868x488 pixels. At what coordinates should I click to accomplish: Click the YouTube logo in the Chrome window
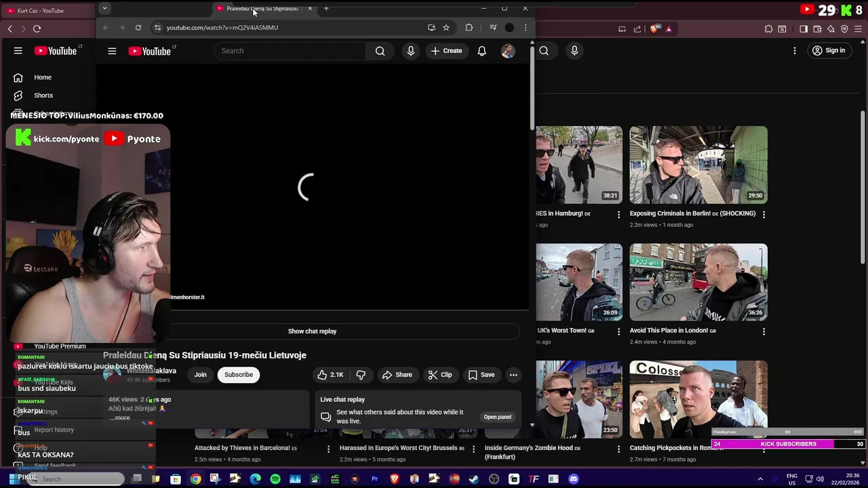coord(151,51)
